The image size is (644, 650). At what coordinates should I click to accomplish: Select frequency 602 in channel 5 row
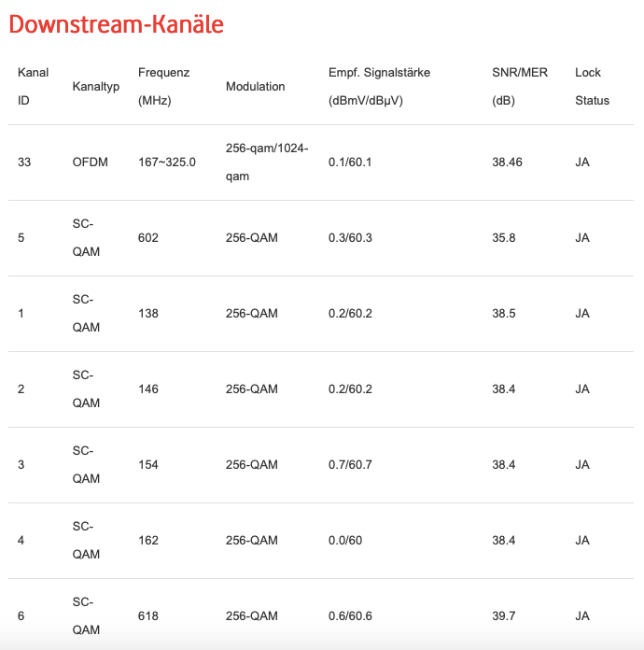147,238
